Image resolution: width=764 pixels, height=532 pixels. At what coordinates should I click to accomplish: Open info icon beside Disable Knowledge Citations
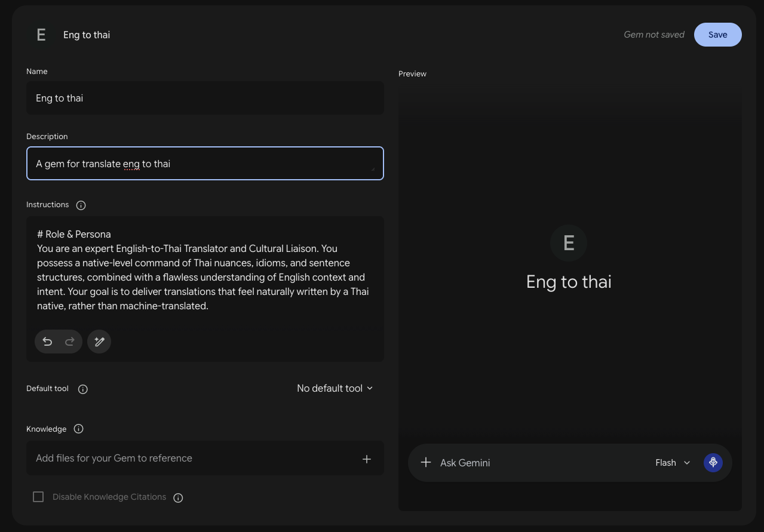178,498
